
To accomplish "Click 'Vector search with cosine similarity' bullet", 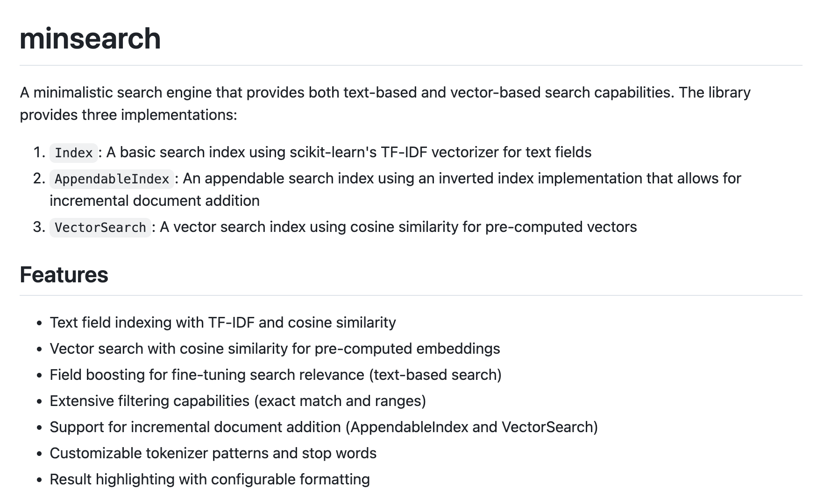I will click(275, 349).
